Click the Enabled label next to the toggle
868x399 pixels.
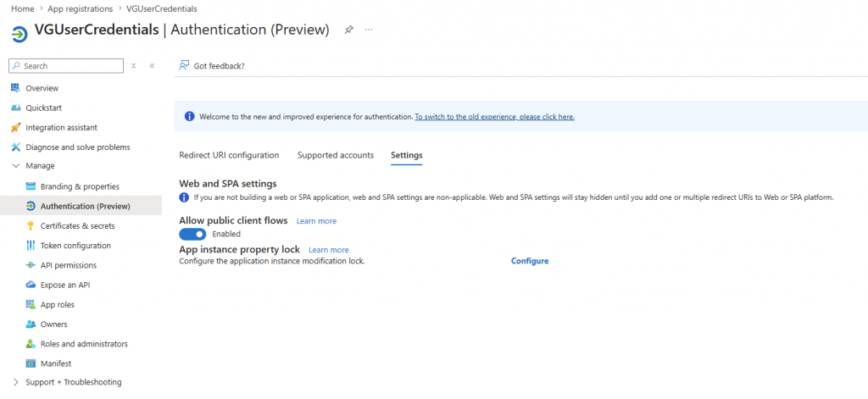tap(226, 234)
